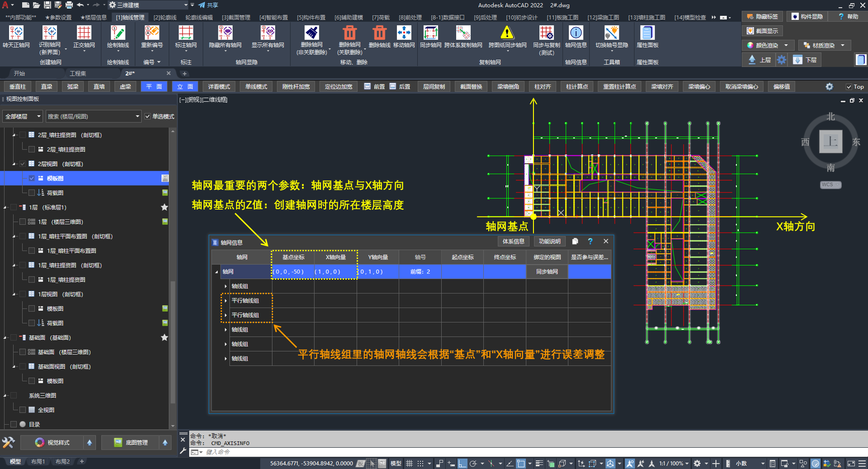Image resolution: width=868 pixels, height=469 pixels.
Task: Open the 属性面板 icon
Action: tap(647, 33)
